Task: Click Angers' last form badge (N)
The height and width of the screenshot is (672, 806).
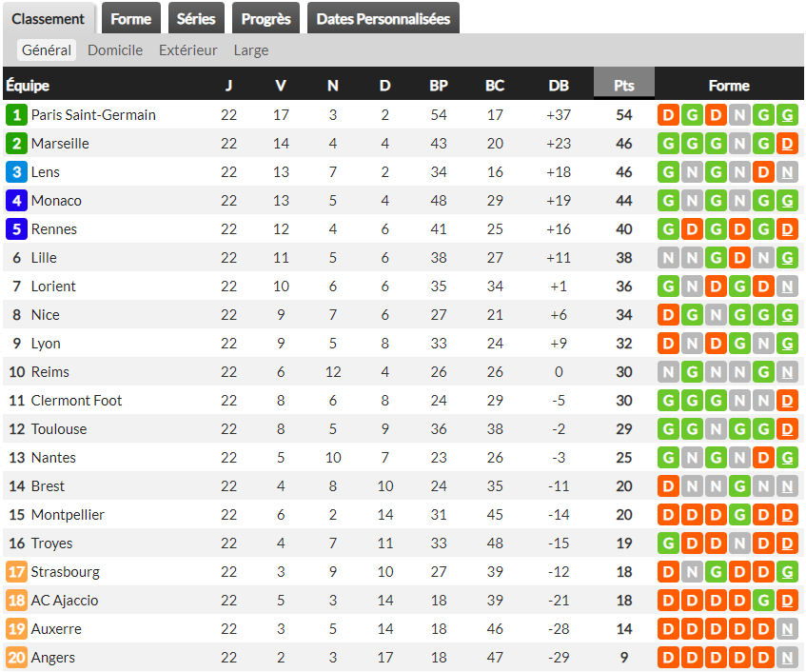Action: pyautogui.click(x=787, y=658)
